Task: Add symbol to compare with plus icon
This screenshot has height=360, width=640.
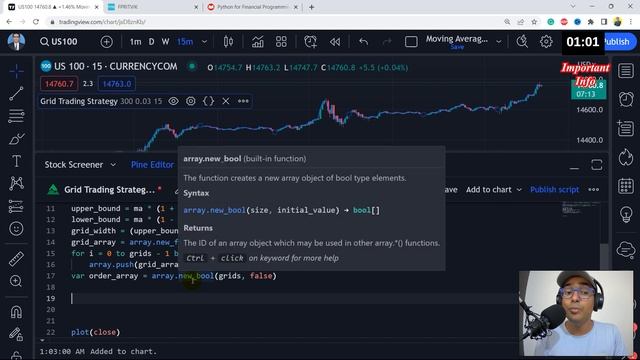Action: tap(107, 42)
